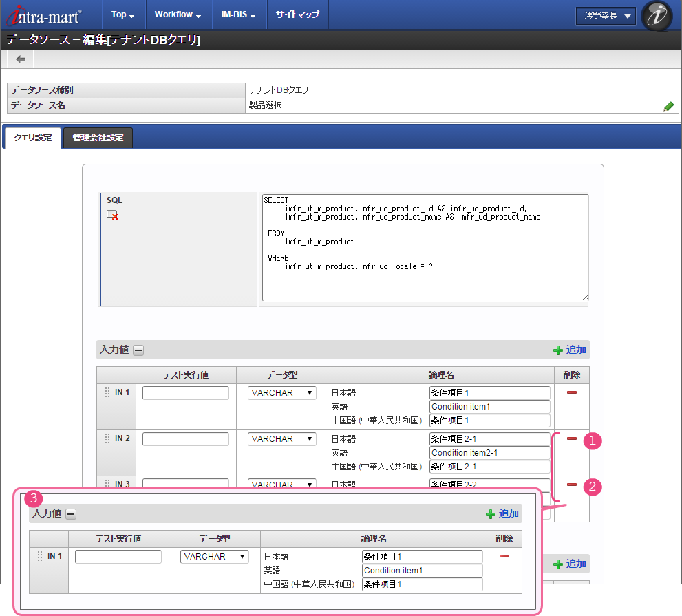Screen dimensions: 682x616
Task: Go back using the left arrow button
Action: pos(20,59)
